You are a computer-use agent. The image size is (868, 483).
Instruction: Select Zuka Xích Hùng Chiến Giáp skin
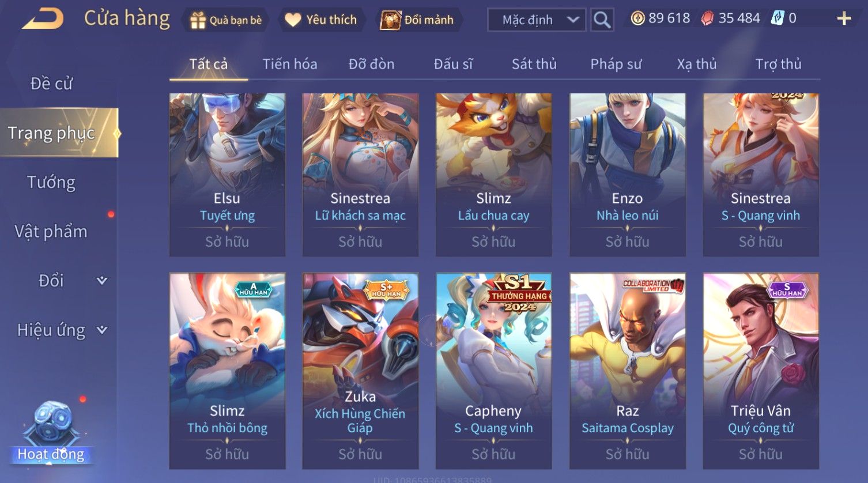360,371
